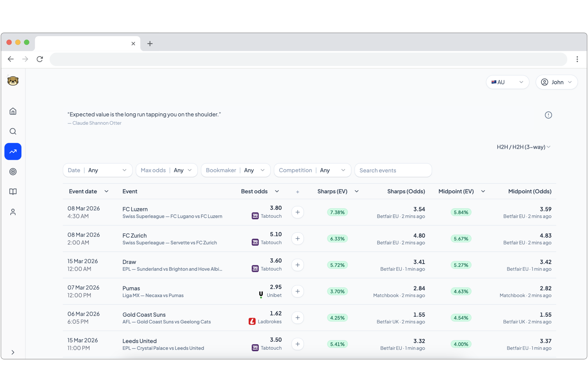
Task: Open the Home page from the sidebar
Action: coord(13,111)
